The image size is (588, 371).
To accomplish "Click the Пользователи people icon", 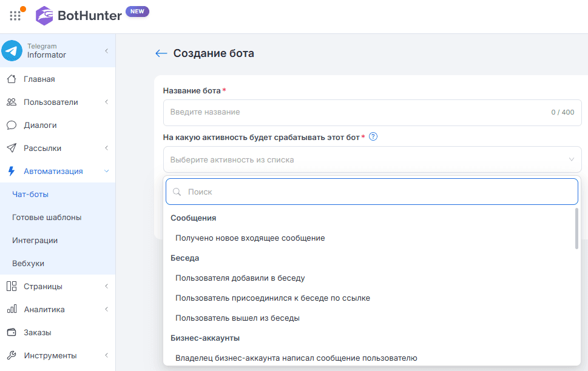I will [12, 102].
